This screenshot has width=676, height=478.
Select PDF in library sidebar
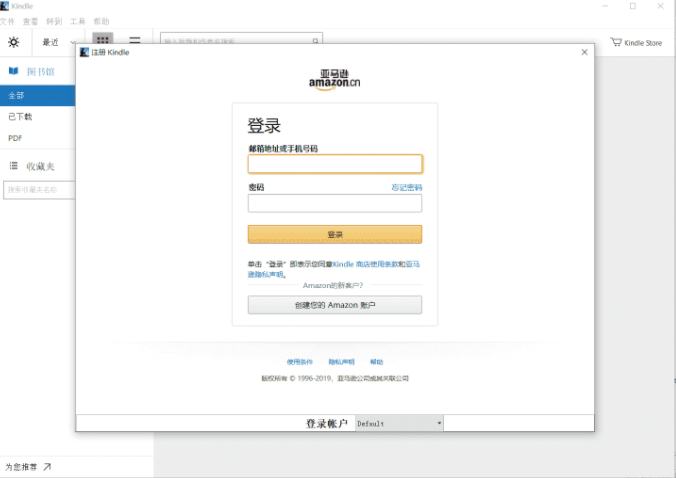tap(38, 138)
